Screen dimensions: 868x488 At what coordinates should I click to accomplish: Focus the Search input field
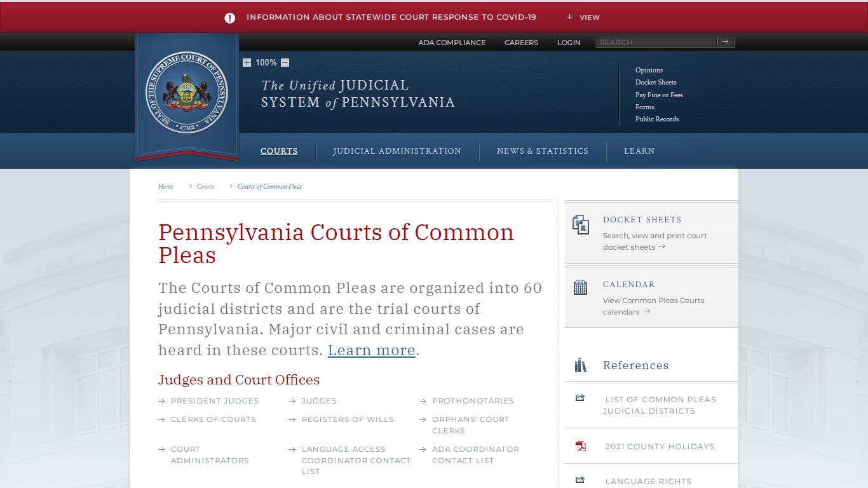tap(656, 42)
